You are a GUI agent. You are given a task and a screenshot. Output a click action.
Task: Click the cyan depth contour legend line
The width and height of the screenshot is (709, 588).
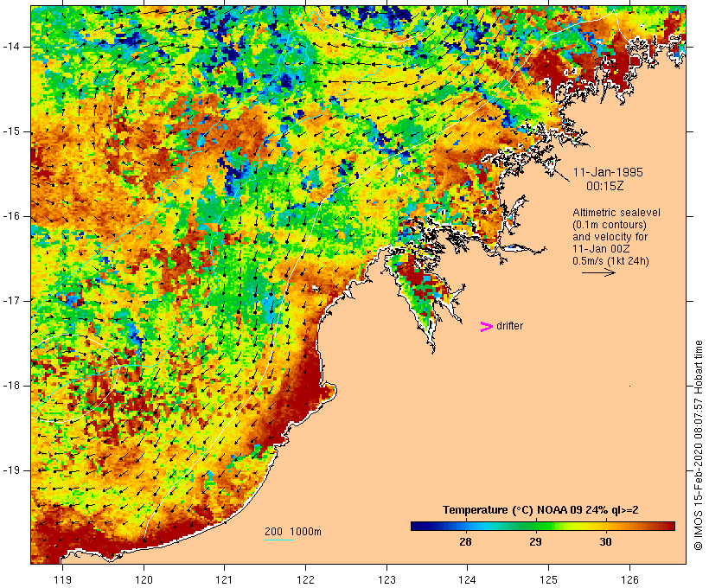point(279,540)
